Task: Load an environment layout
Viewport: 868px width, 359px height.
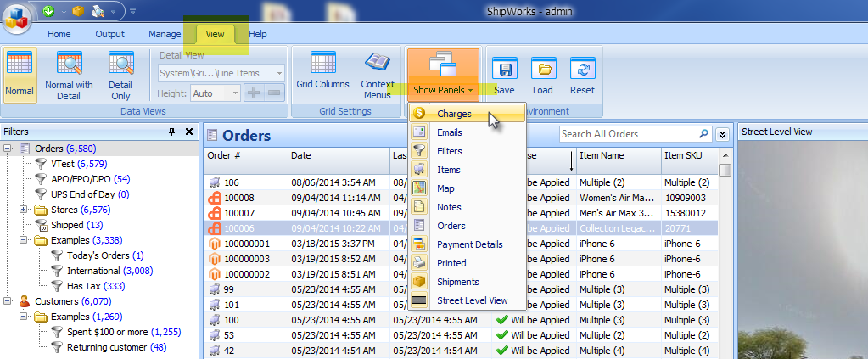Action: (x=543, y=75)
